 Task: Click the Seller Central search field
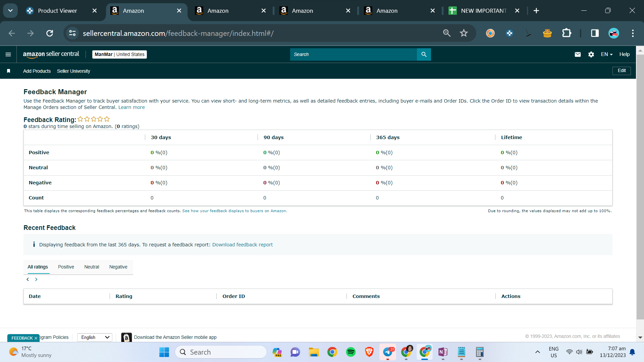(x=354, y=54)
